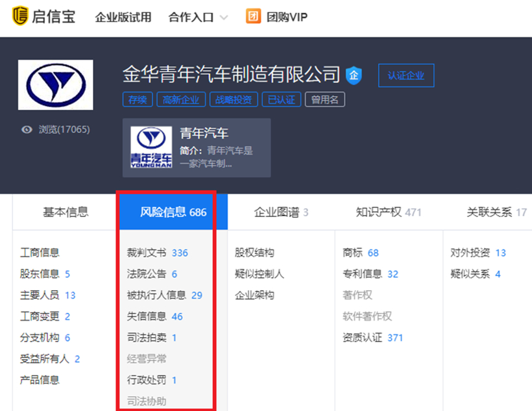532x411 pixels.
Task: Open the 合作入口 menu item
Action: [191, 17]
